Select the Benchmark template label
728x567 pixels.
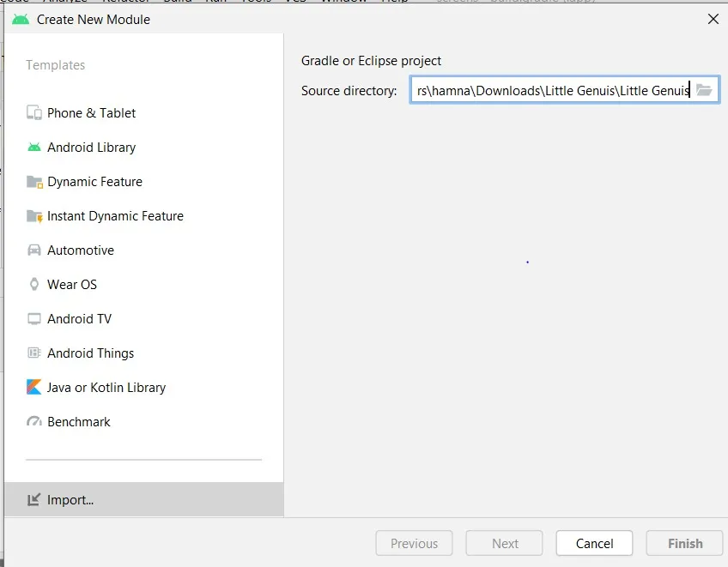point(79,422)
